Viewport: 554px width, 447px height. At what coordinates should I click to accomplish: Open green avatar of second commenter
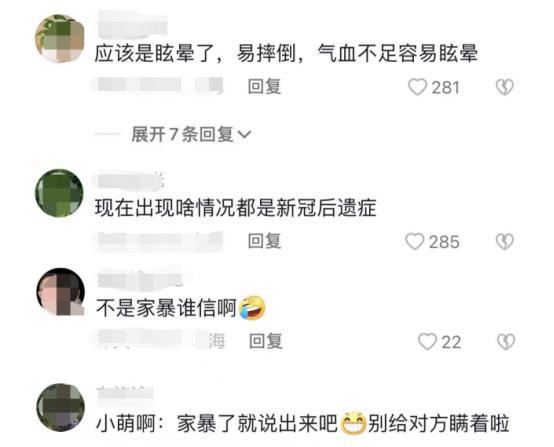59,193
